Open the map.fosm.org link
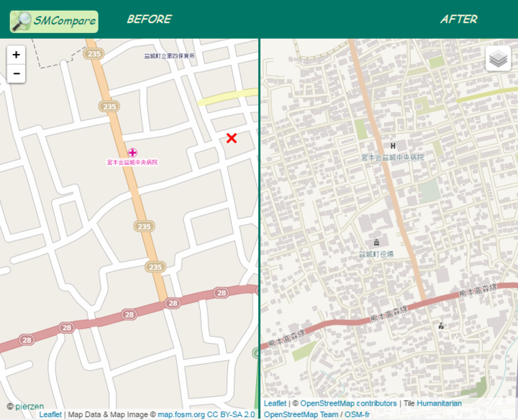 [x=181, y=415]
